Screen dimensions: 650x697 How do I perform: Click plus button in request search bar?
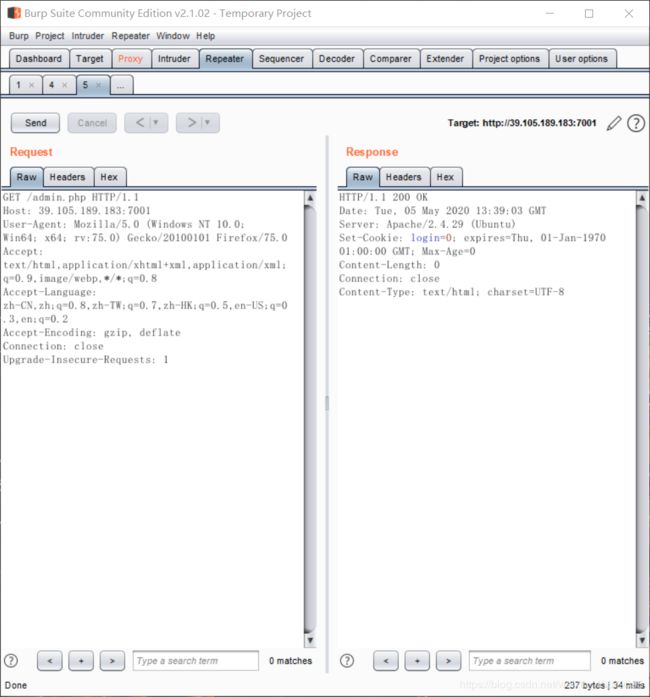point(81,661)
